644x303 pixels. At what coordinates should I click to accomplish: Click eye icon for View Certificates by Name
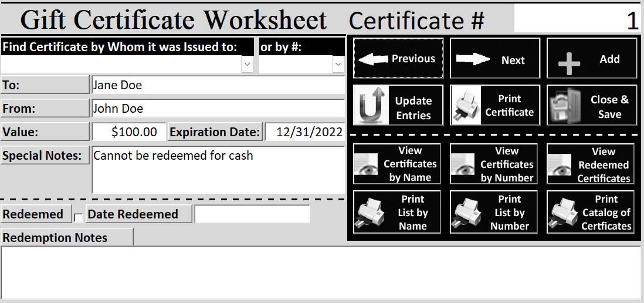click(366, 165)
